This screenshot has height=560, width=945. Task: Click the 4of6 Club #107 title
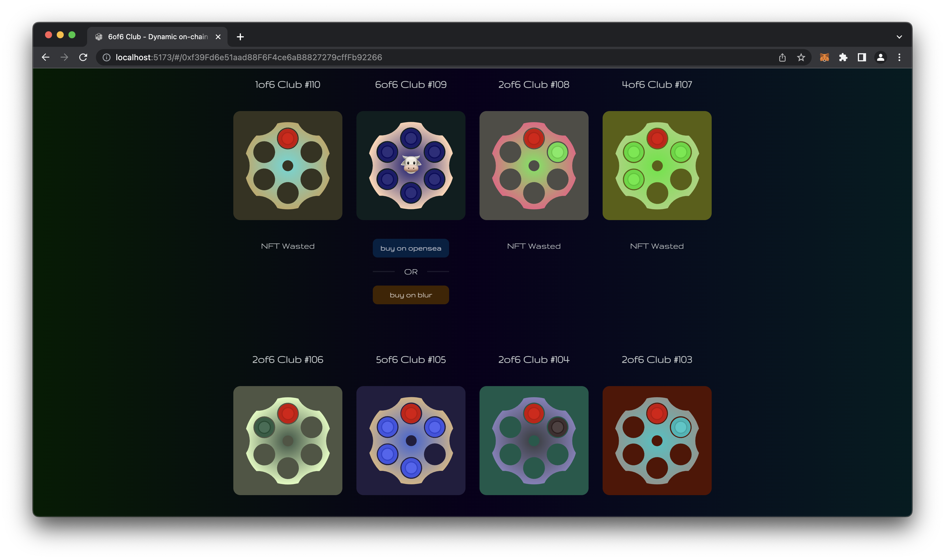click(657, 84)
